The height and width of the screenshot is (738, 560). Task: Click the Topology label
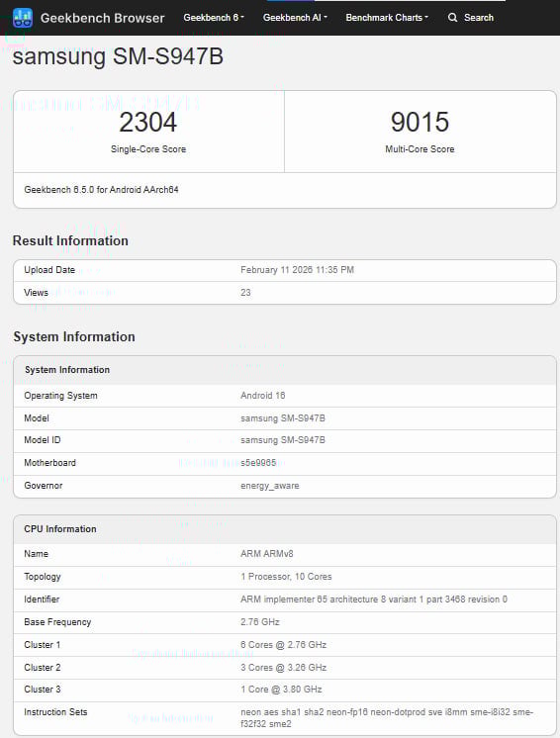[43, 577]
